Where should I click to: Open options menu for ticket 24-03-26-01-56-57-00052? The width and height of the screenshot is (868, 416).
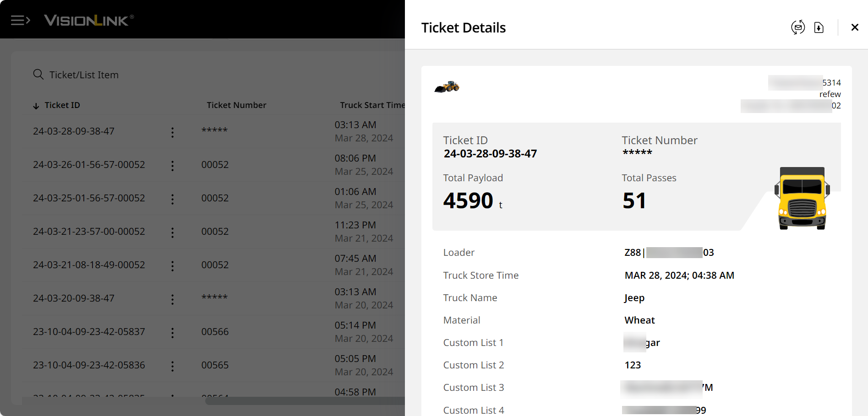[173, 166]
